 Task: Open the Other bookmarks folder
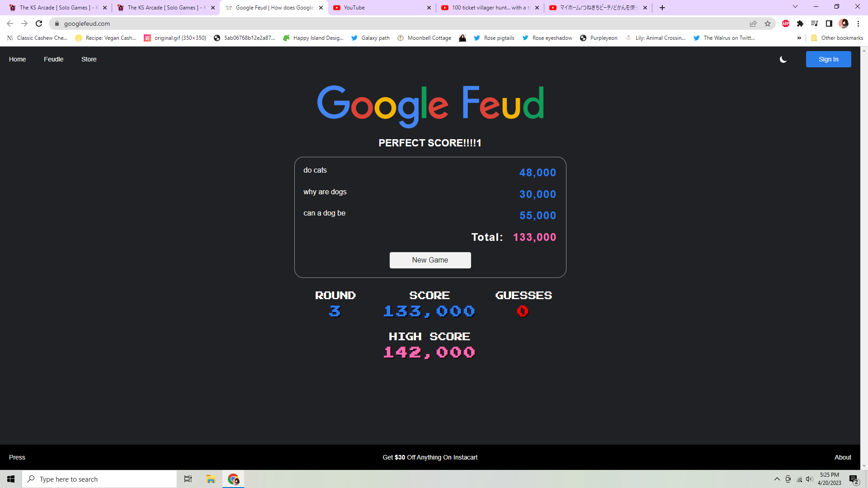837,38
